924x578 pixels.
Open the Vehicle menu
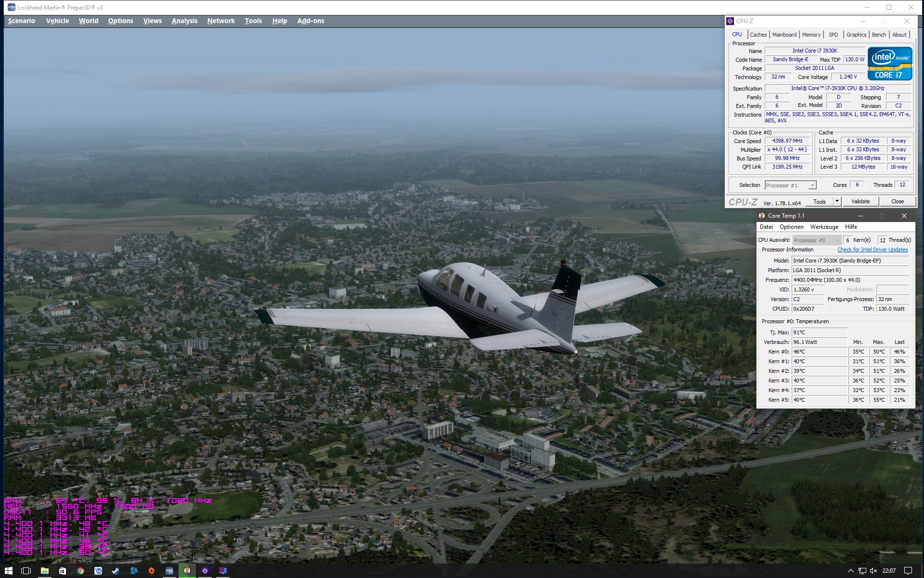(57, 21)
